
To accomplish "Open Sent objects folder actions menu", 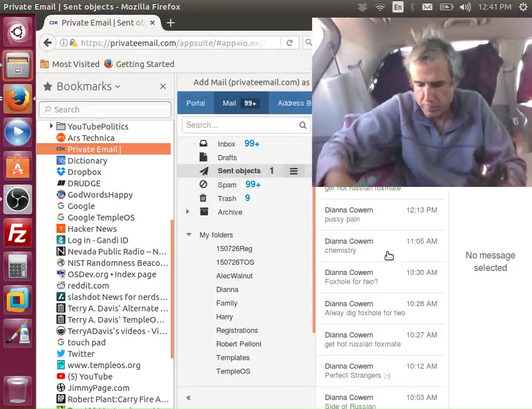I will 294,171.
